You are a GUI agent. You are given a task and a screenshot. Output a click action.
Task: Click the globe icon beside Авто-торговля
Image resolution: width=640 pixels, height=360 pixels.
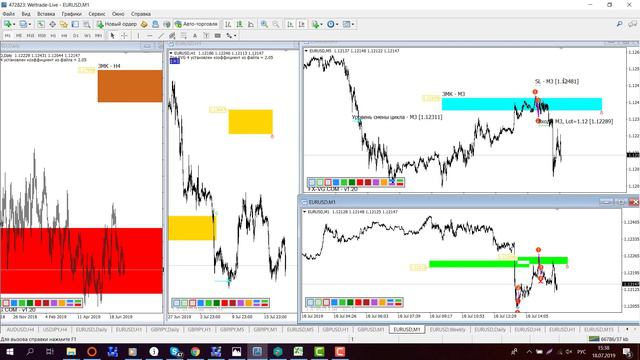click(x=167, y=24)
